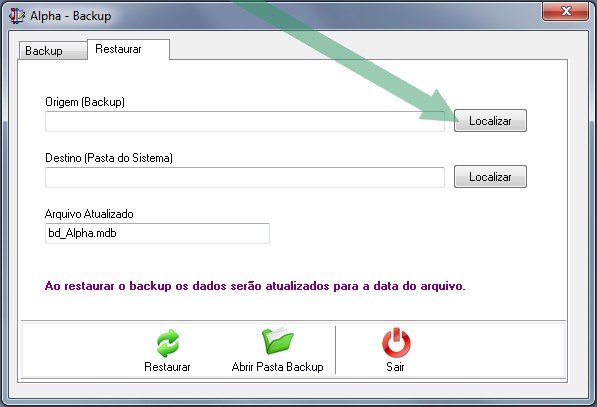
Task: Click the Origem (Backup) path field
Action: pyautogui.click(x=245, y=121)
